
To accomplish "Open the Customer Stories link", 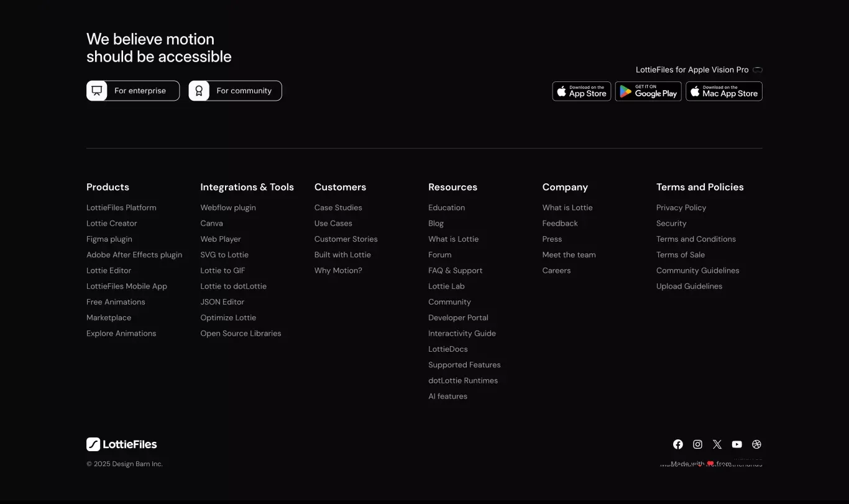I will (346, 239).
